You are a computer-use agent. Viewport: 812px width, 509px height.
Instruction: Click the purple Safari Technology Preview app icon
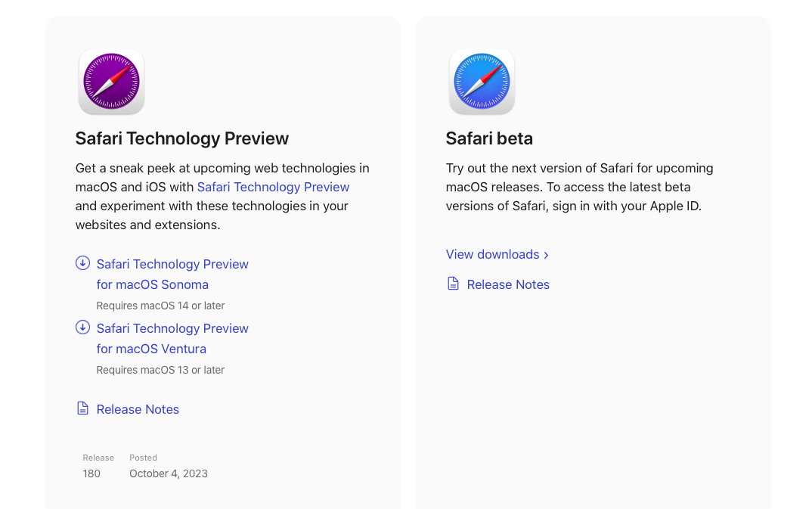[111, 82]
